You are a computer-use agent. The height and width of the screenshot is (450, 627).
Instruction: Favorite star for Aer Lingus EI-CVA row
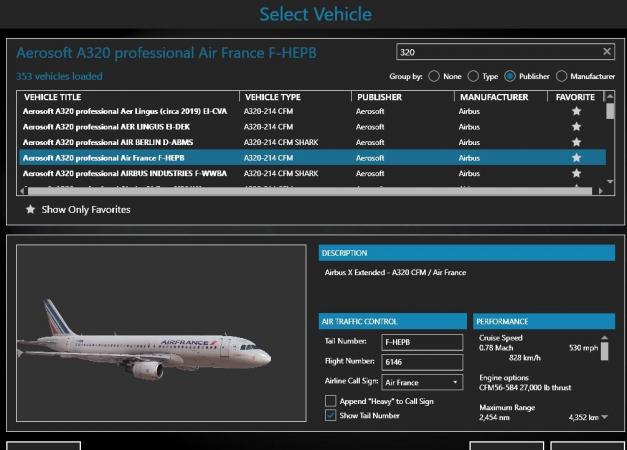tap(576, 112)
